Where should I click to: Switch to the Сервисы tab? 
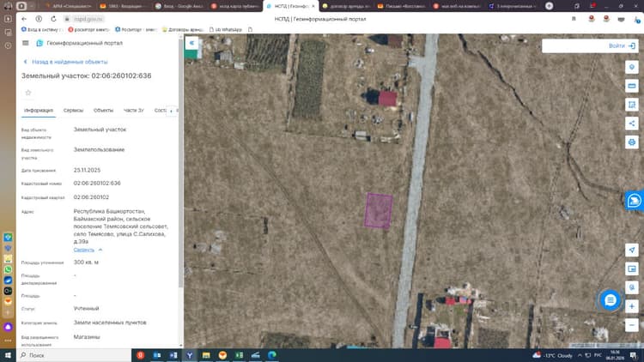73,111
